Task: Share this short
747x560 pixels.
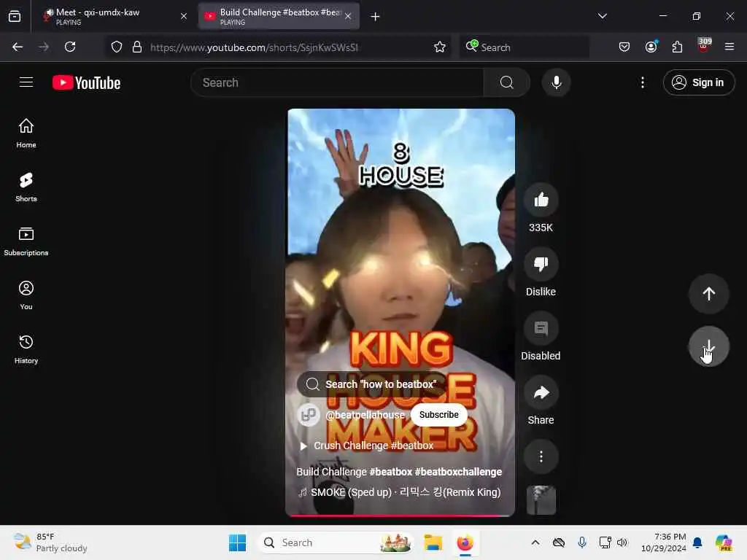Action: pos(541,392)
